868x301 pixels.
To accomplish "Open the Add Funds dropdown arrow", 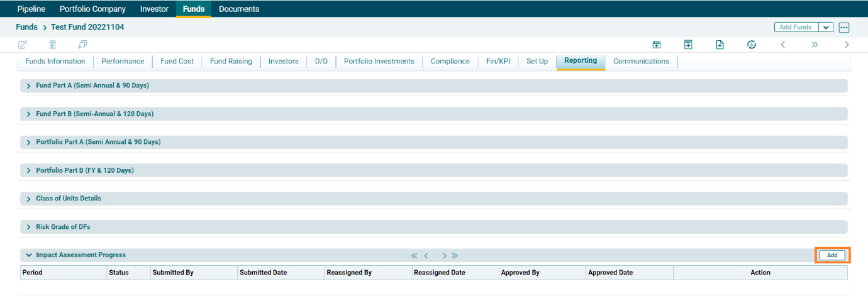I will click(826, 28).
